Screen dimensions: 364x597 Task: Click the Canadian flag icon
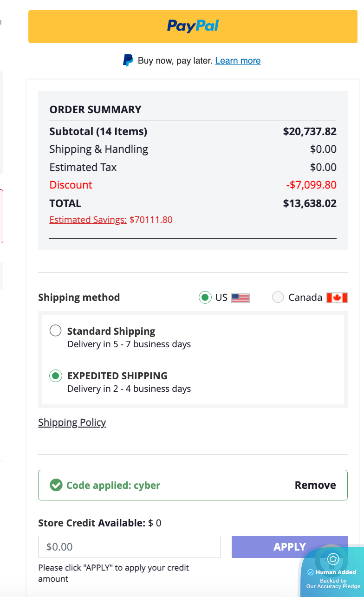point(337,298)
